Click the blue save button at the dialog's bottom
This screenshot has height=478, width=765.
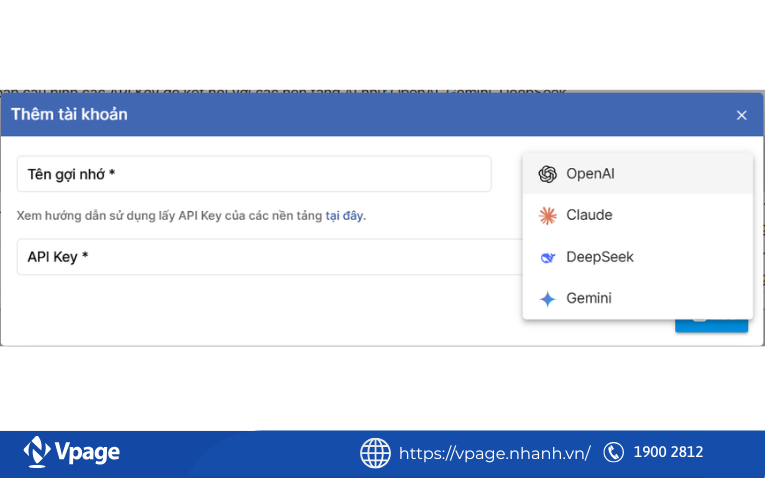pyautogui.click(x=711, y=325)
